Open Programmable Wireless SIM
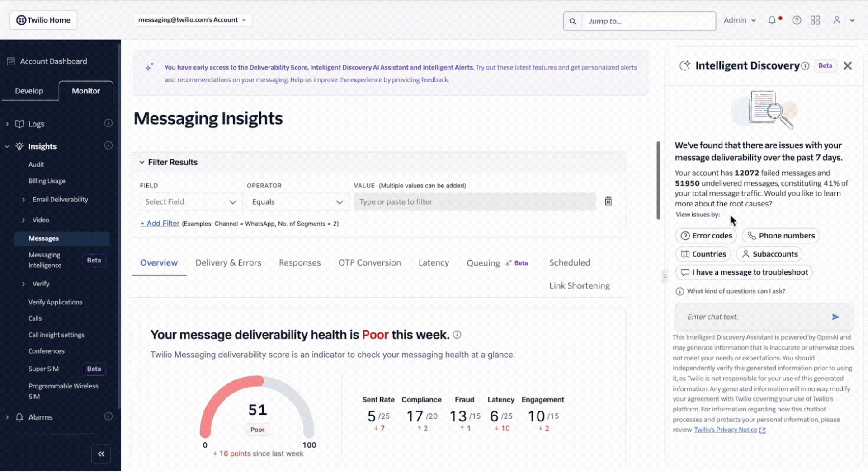The image size is (868, 472). click(x=63, y=391)
